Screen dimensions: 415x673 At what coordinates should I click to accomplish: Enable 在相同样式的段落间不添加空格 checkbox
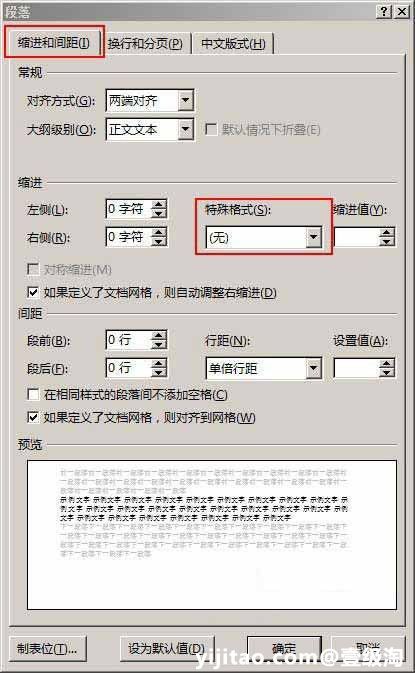[x=33, y=394]
